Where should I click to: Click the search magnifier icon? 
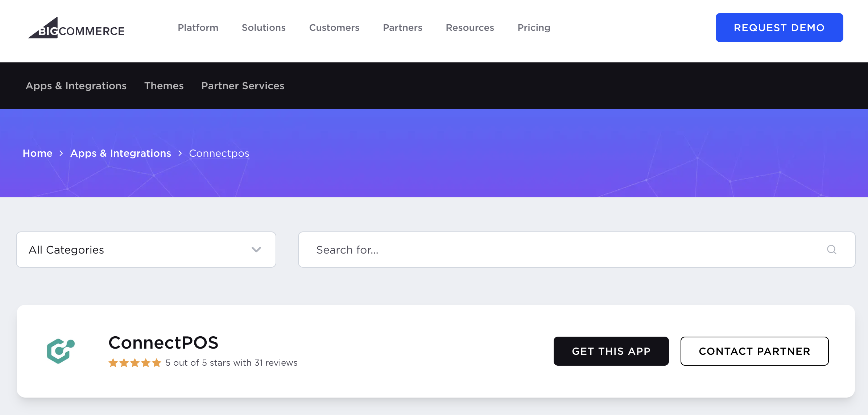[832, 249]
